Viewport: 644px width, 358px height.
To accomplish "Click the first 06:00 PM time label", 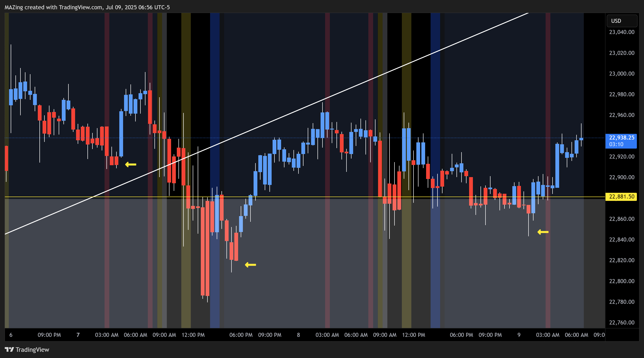I will (241, 335).
